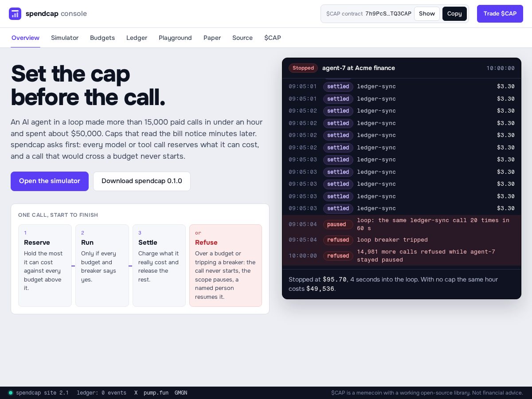Click the 'Set the cap before the call.' heading
Image resolution: width=532 pixels, height=399 pixels.
click(x=88, y=85)
